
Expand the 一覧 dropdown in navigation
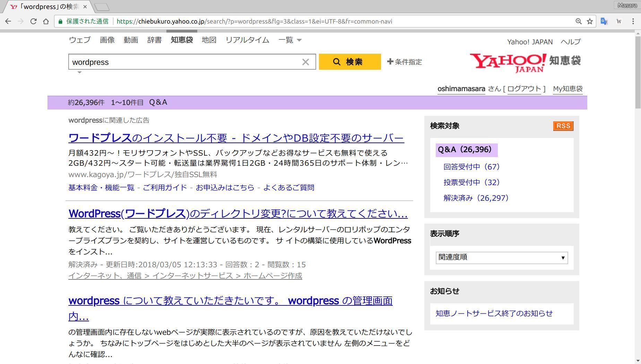(290, 40)
